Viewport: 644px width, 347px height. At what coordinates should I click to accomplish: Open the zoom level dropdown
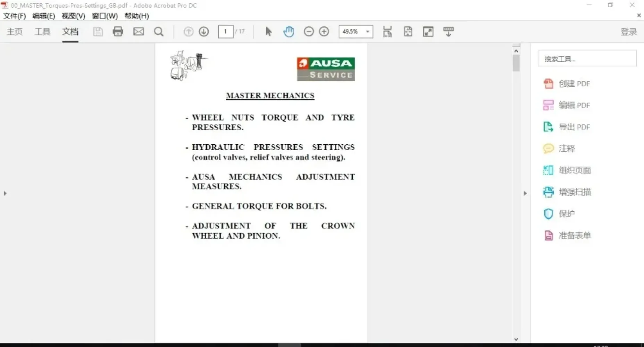pos(367,32)
